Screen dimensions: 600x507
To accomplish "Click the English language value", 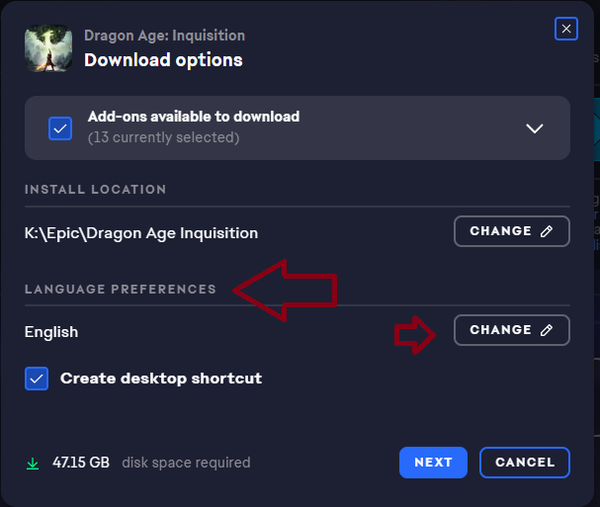I will coord(51,332).
